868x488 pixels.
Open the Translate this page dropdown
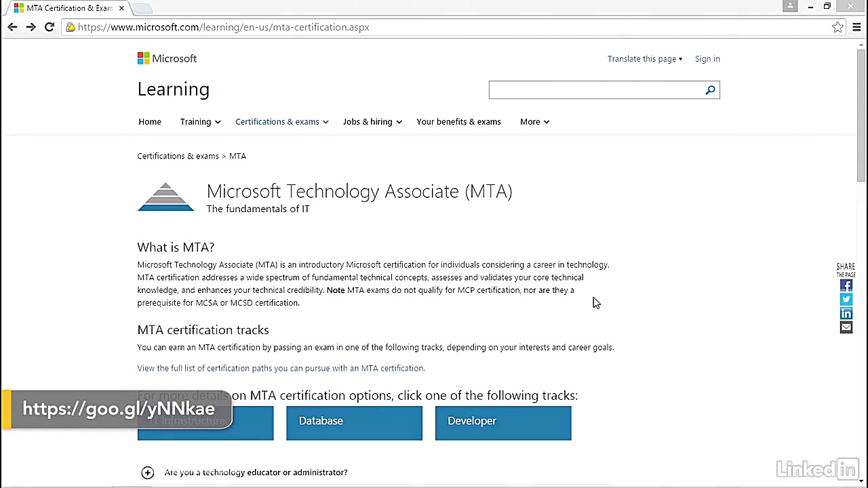pos(644,59)
